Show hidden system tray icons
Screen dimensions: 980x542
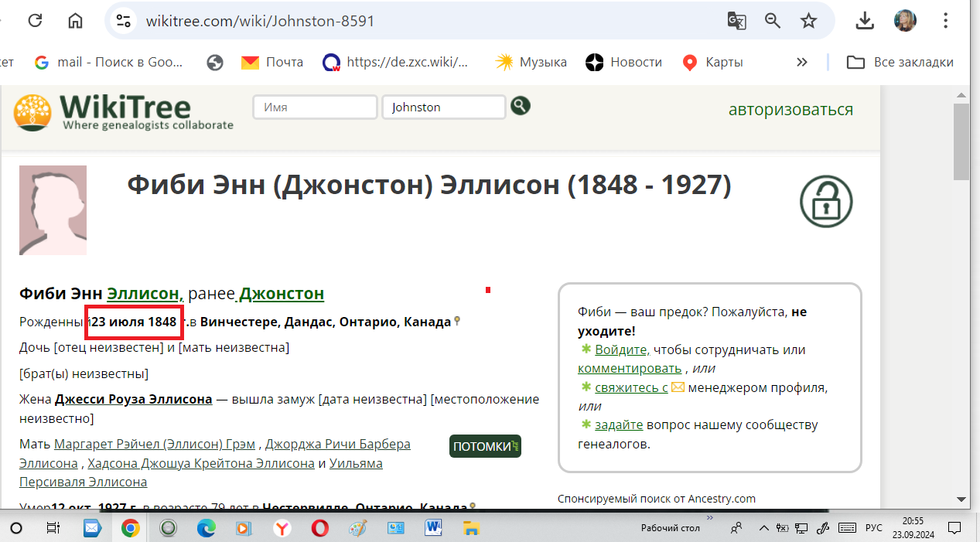pos(764,528)
